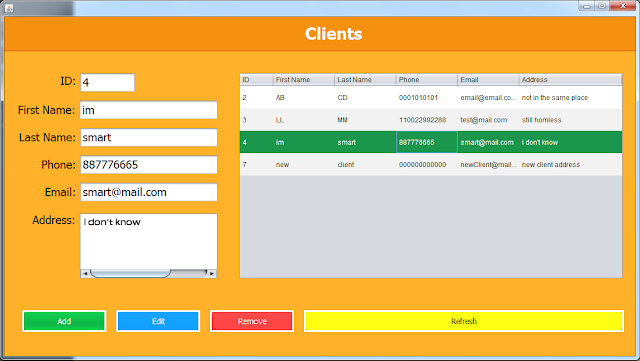The height and width of the screenshot is (361, 640).
Task: Focus the Email input field
Action: [149, 192]
